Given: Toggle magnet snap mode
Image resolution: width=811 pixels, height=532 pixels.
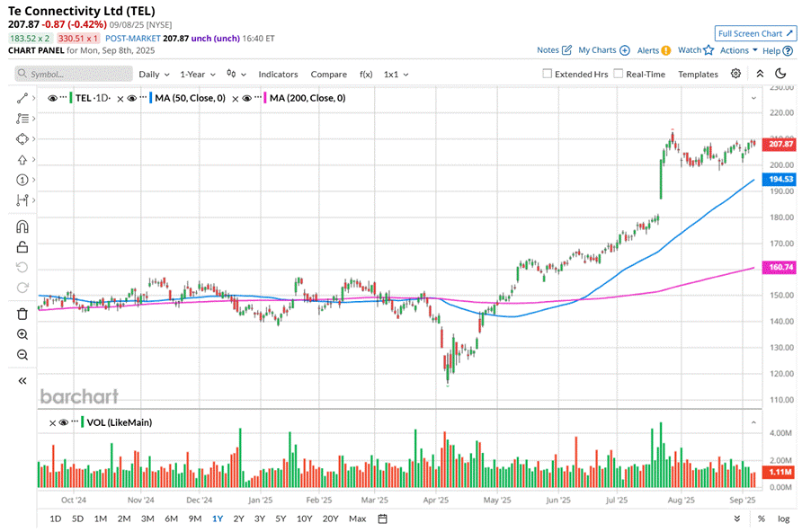Looking at the screenshot, I should click(22, 226).
